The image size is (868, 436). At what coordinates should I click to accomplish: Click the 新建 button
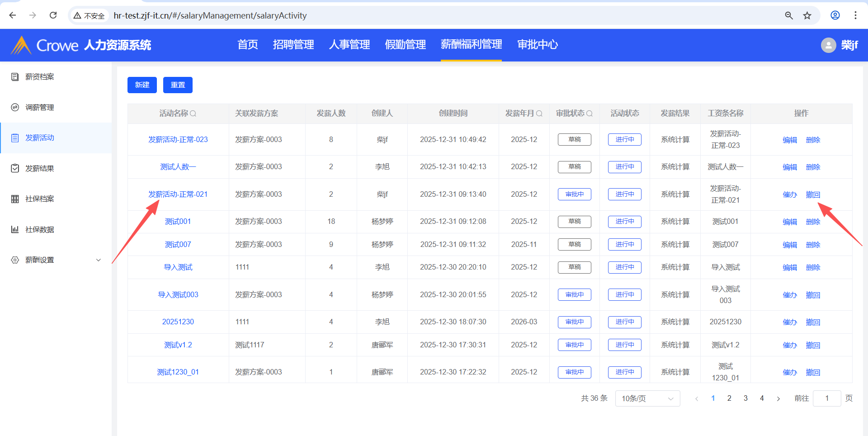(142, 85)
